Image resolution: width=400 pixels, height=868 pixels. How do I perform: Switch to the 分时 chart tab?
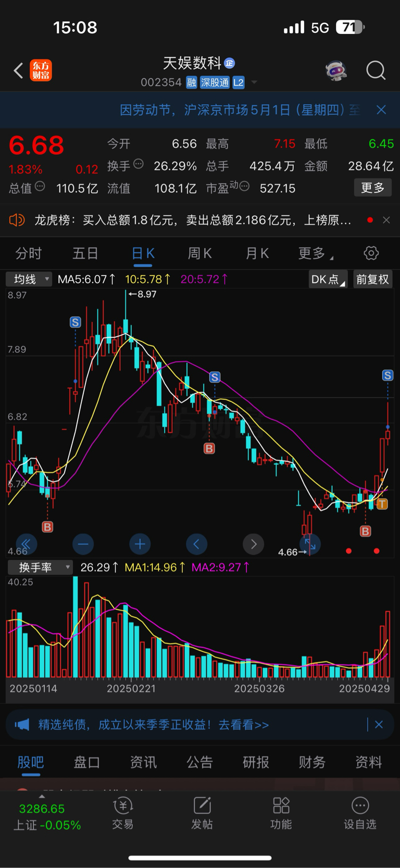click(x=29, y=253)
